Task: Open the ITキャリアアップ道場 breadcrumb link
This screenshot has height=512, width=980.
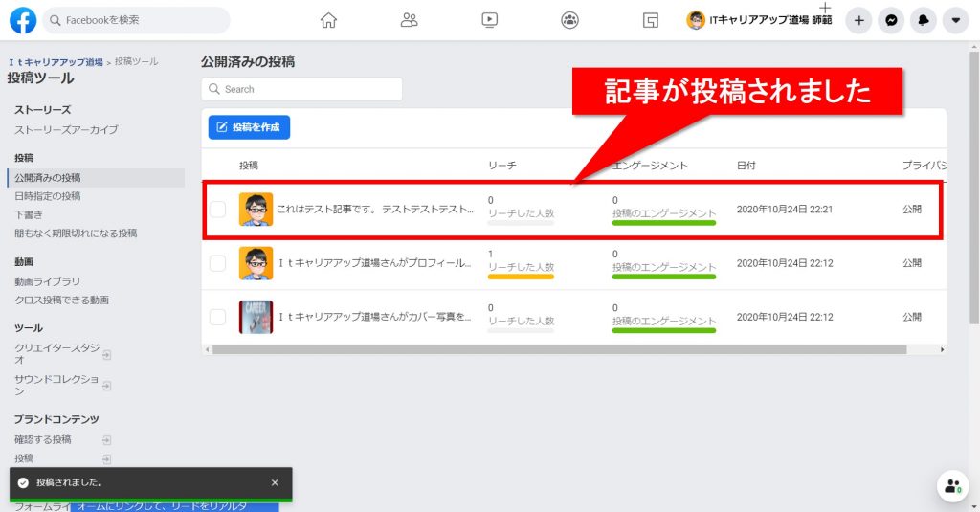Action: pyautogui.click(x=56, y=62)
